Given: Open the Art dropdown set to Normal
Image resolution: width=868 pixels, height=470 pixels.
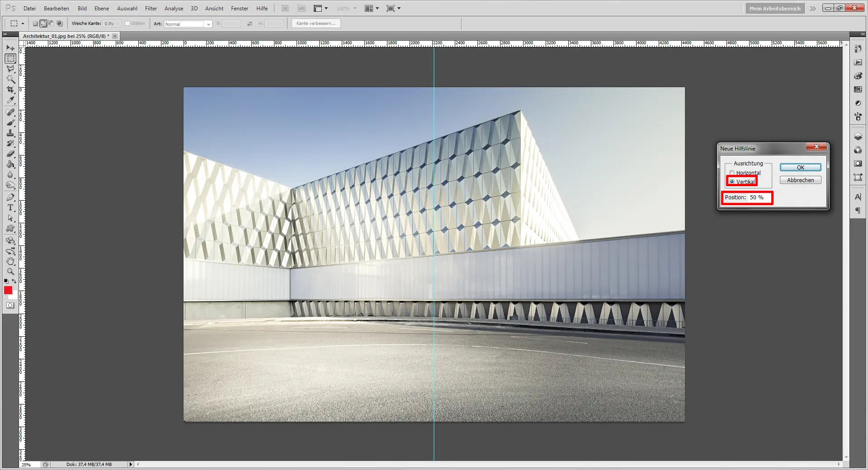Looking at the screenshot, I should pos(188,24).
